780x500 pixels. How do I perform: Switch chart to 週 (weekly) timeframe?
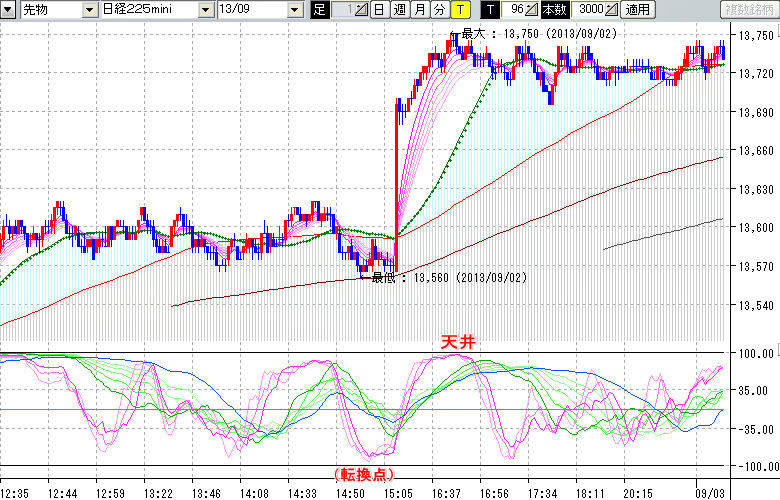(x=398, y=10)
